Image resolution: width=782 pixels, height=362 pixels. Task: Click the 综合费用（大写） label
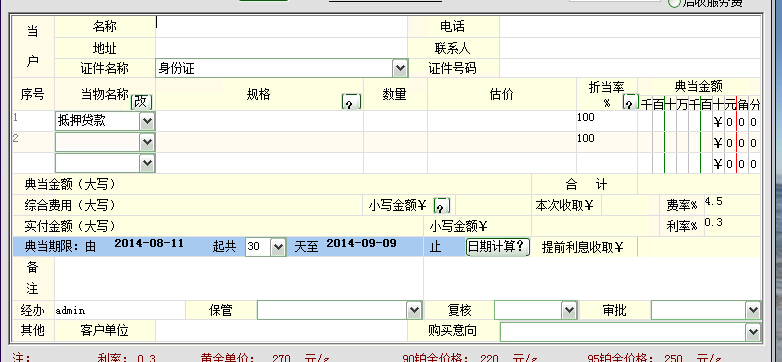coord(70,205)
